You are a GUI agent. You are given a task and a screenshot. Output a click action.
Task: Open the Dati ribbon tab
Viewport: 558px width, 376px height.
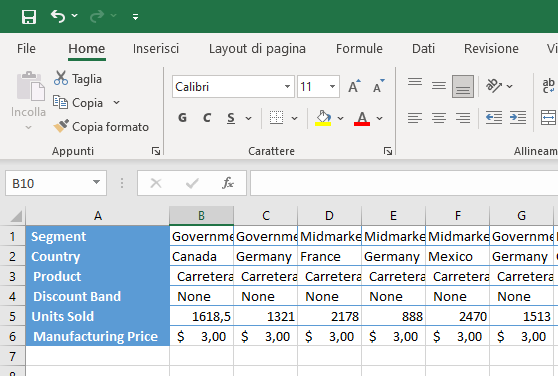423,48
